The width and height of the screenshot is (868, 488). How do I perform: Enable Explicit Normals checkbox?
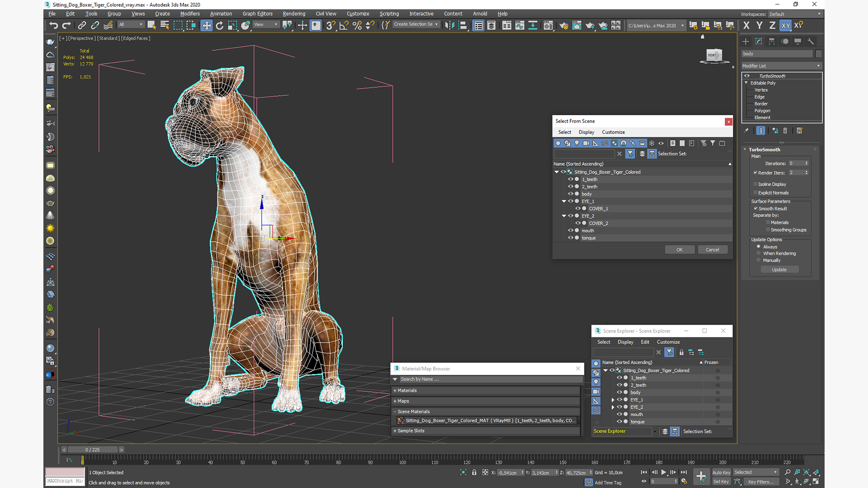tap(755, 192)
